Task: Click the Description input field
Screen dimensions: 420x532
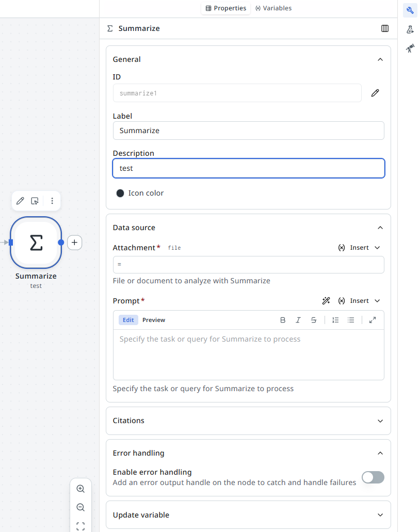Action: point(248,168)
